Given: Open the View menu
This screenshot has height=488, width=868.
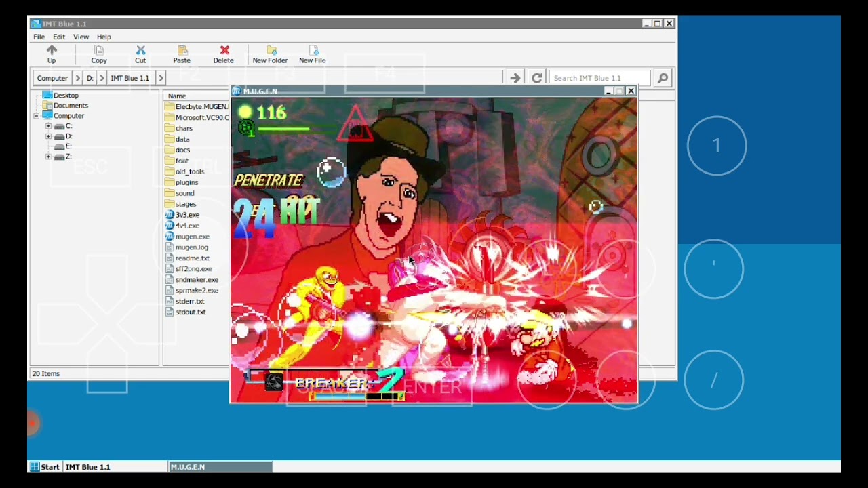Looking at the screenshot, I should click(81, 37).
